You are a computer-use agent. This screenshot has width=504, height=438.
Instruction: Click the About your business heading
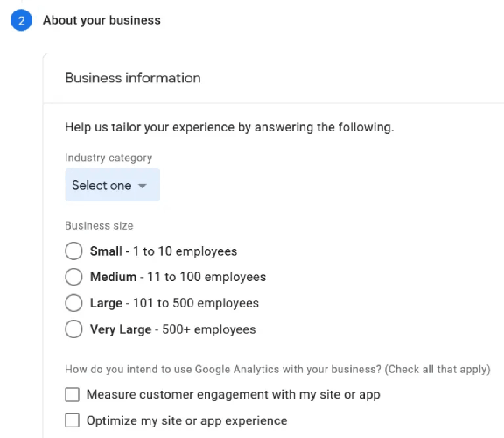101,20
